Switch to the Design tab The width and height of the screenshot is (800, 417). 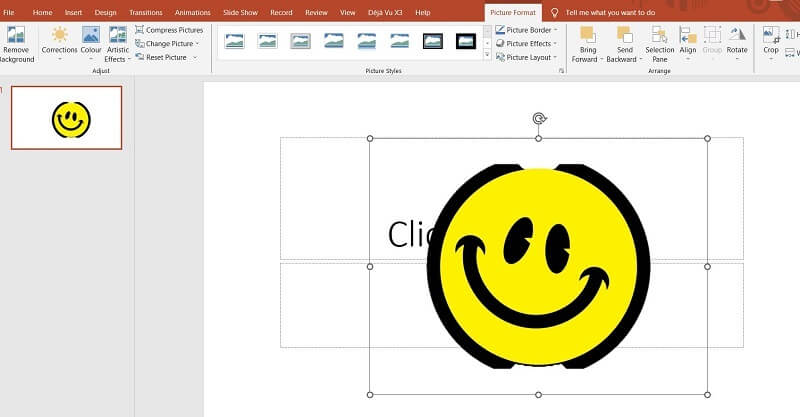106,12
